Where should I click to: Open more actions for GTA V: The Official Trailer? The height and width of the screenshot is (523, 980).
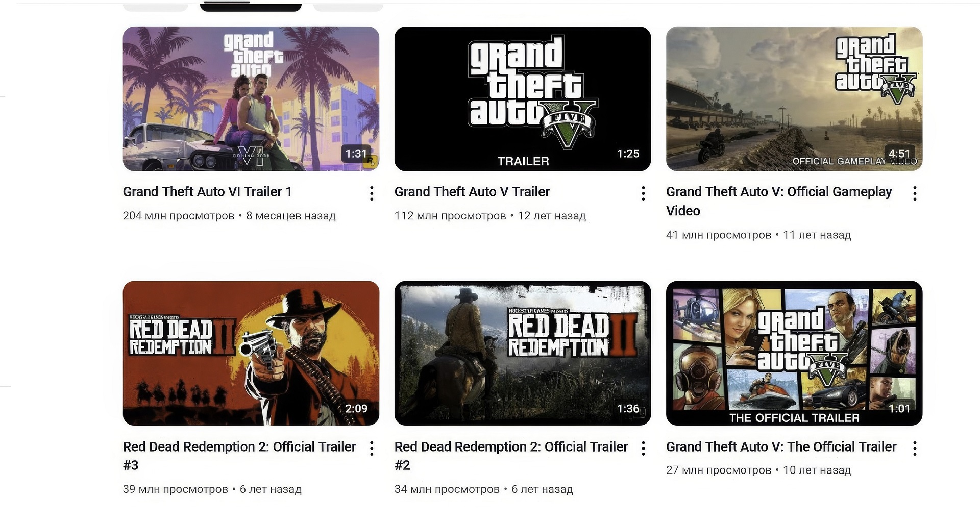point(915,449)
